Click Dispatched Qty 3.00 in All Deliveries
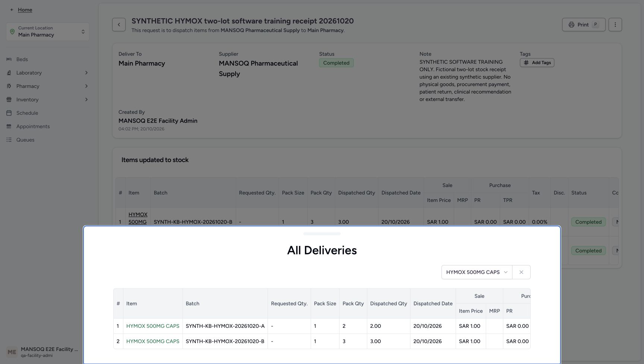Viewport: 644px width, 364px height. click(388, 341)
